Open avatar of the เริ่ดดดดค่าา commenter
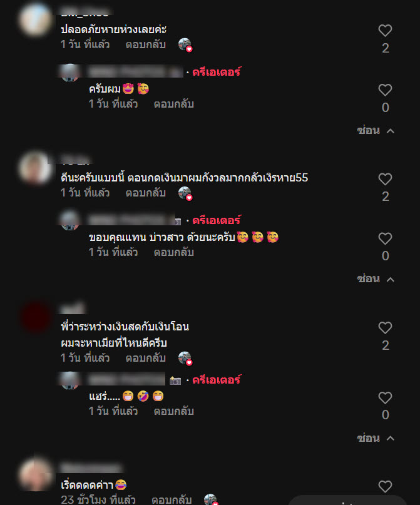420x505 pixels. tap(36, 474)
